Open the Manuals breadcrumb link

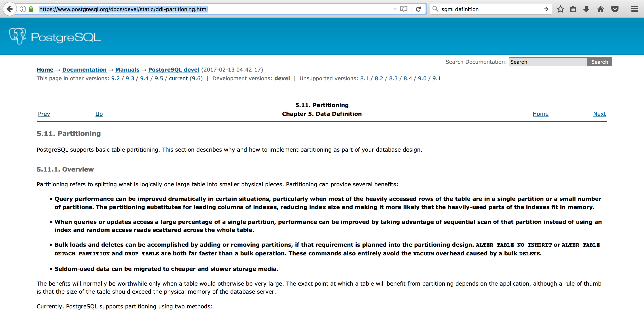pos(127,70)
